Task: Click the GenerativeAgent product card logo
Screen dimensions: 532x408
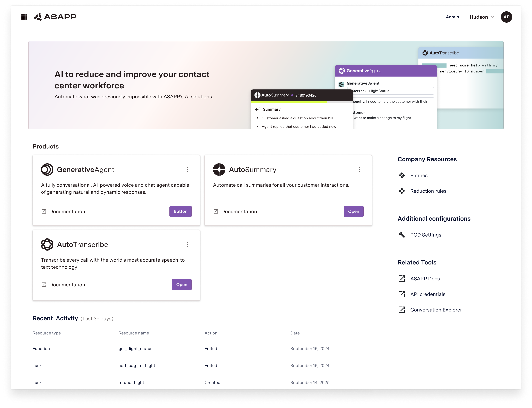Action: (47, 170)
